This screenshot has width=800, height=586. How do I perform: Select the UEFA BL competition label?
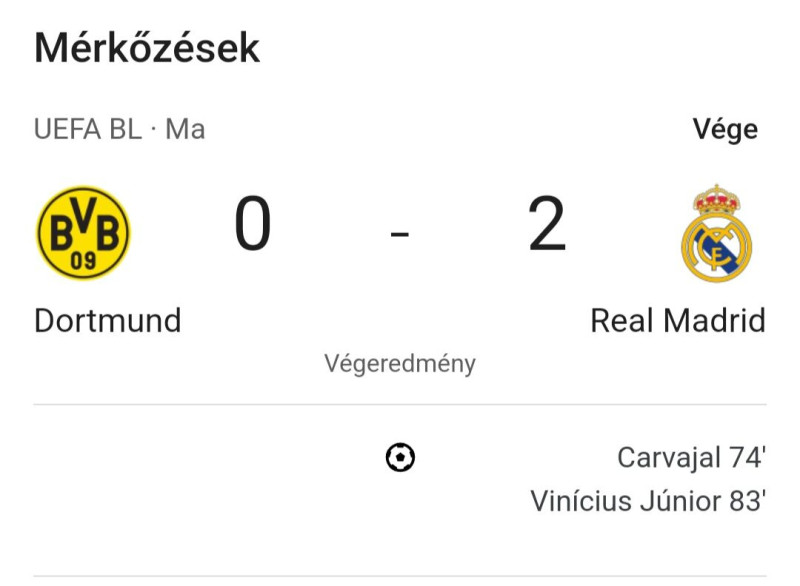88,130
